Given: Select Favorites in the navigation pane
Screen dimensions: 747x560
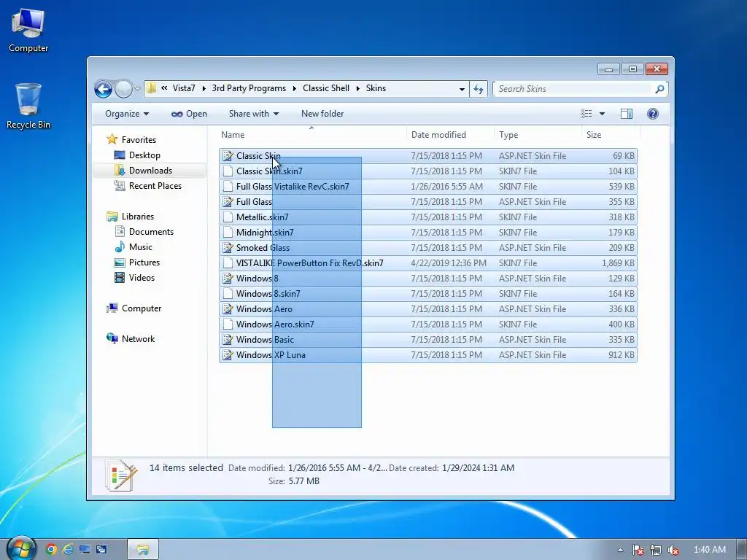Looking at the screenshot, I should click(138, 139).
